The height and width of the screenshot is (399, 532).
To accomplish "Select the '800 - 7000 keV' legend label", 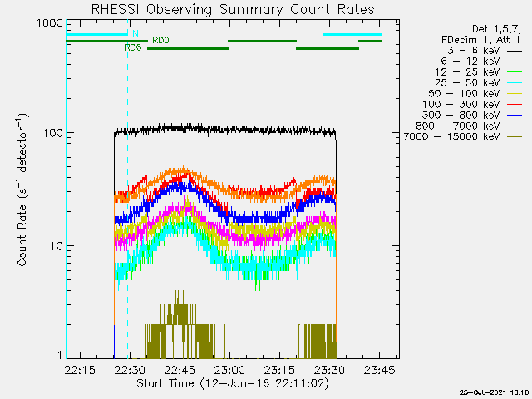I will coord(458,126).
